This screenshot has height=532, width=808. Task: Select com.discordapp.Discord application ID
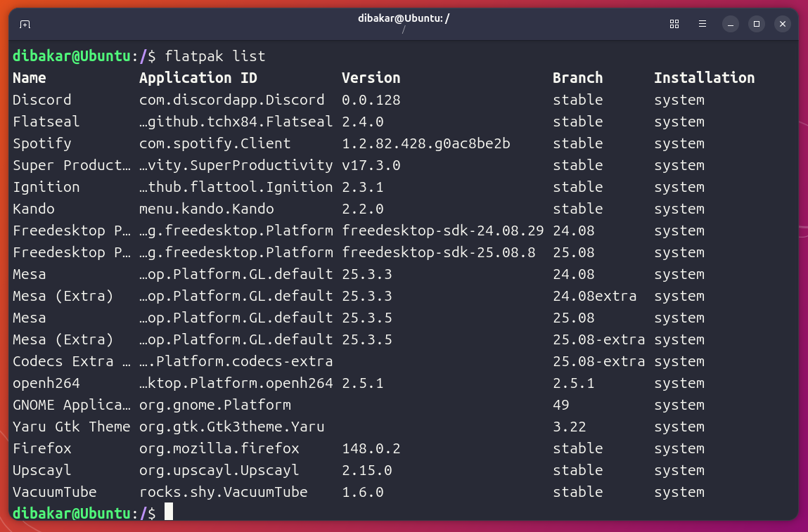tap(232, 100)
